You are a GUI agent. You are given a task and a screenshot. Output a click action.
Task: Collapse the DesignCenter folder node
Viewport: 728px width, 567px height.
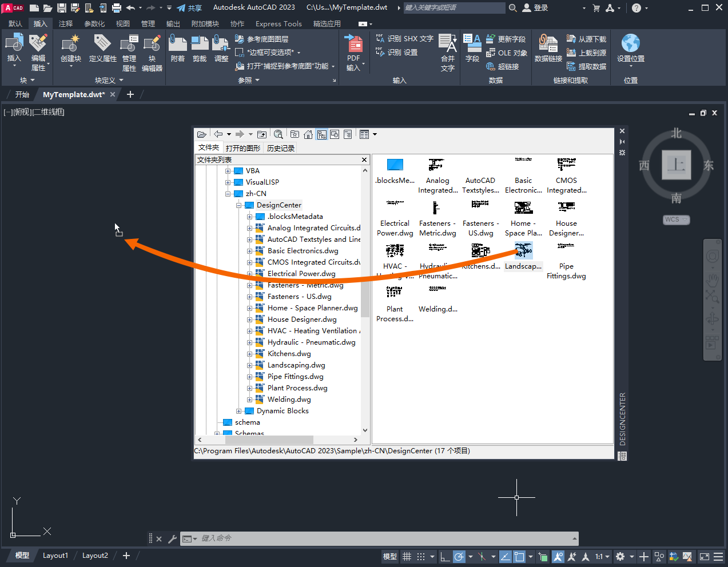(238, 205)
